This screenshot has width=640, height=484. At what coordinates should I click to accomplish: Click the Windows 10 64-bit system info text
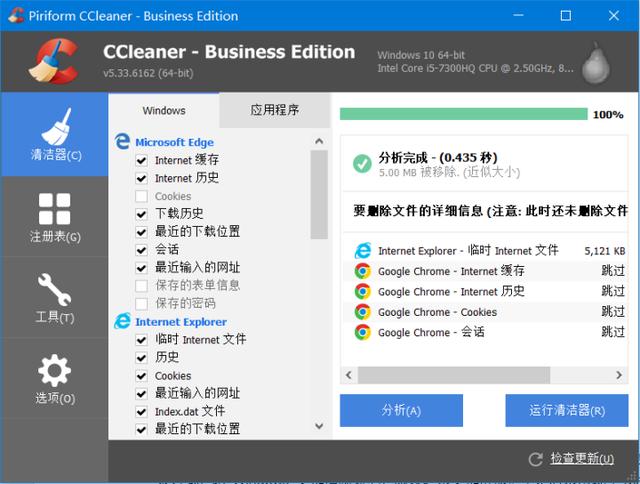point(421,55)
